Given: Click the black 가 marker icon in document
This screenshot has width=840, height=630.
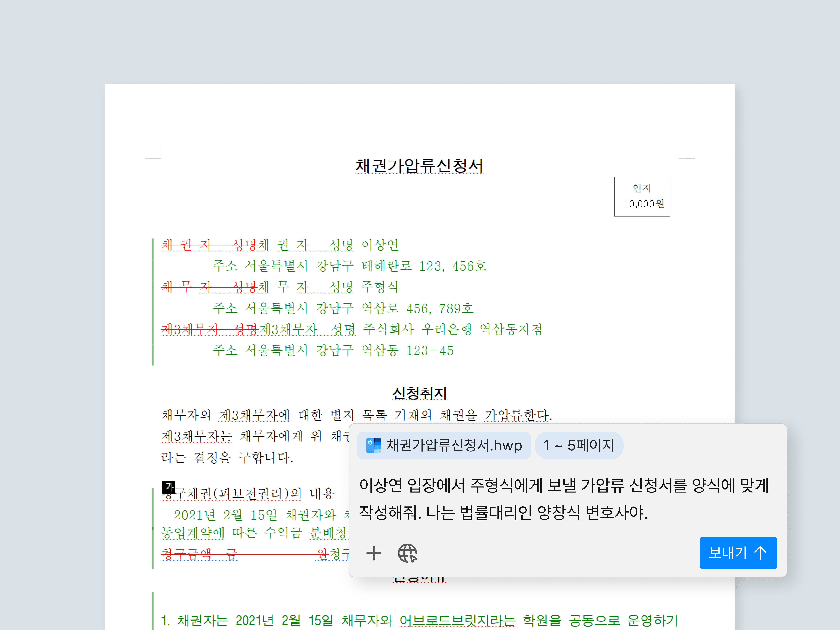Looking at the screenshot, I should point(169,487).
